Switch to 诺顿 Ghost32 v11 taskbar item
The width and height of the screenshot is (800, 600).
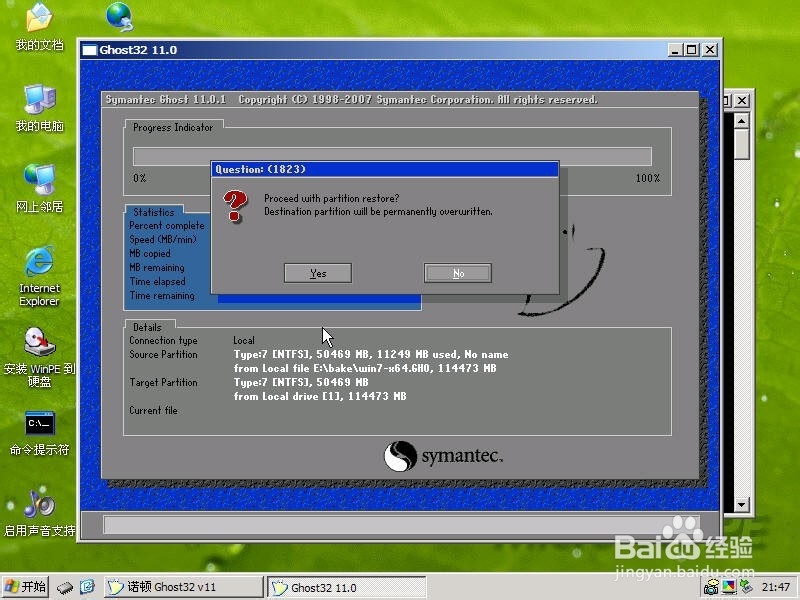(184, 587)
